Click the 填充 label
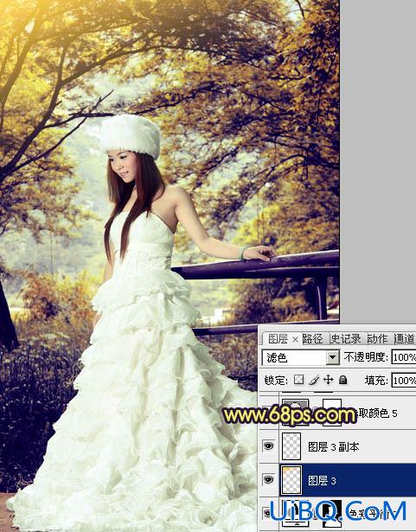The width and height of the screenshot is (416, 532). (x=376, y=380)
